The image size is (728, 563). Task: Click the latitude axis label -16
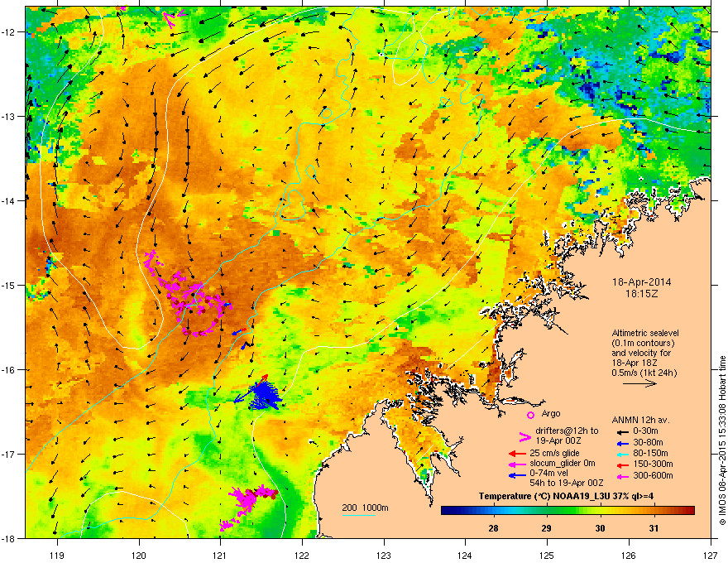pyautogui.click(x=9, y=370)
